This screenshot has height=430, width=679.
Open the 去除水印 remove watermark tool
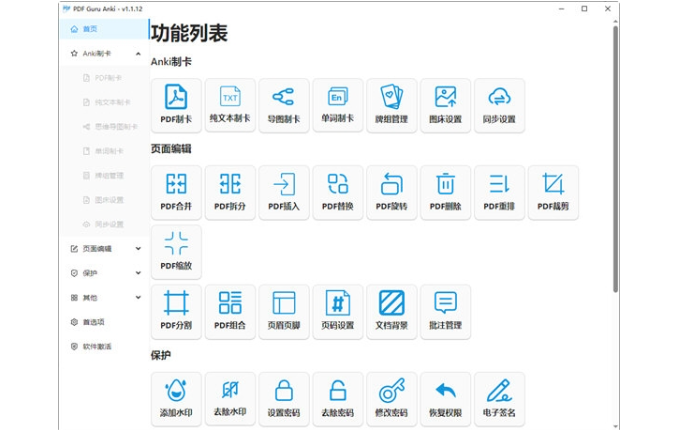[230, 399]
